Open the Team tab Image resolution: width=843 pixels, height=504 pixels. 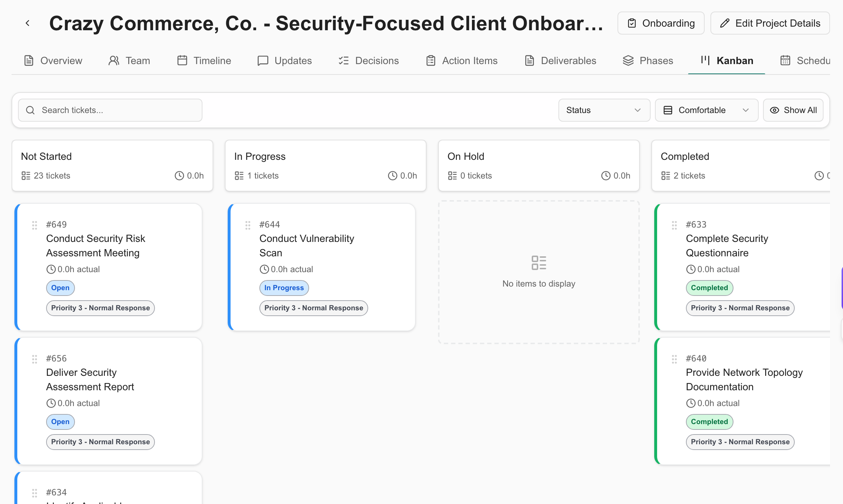point(129,60)
